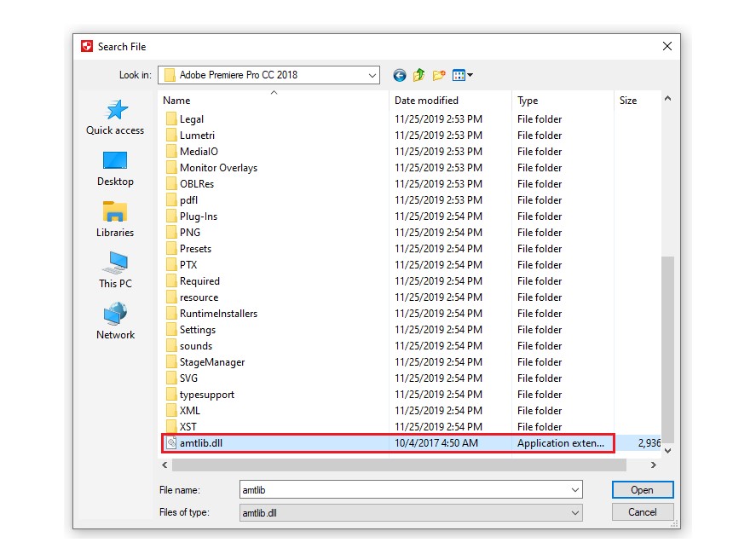This screenshot has height=560, width=756.
Task: Expand the File name dropdown arrow
Action: click(x=575, y=490)
